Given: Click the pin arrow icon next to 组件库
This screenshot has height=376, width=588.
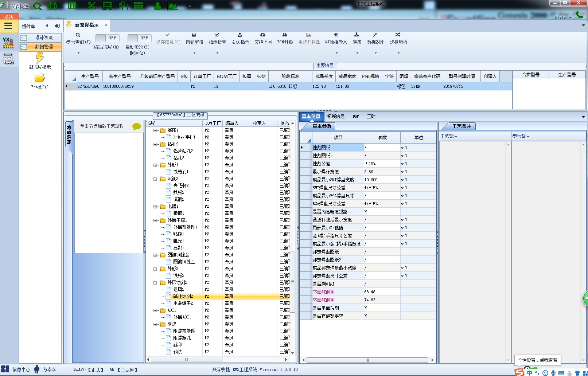Looking at the screenshot, I should point(57,26).
